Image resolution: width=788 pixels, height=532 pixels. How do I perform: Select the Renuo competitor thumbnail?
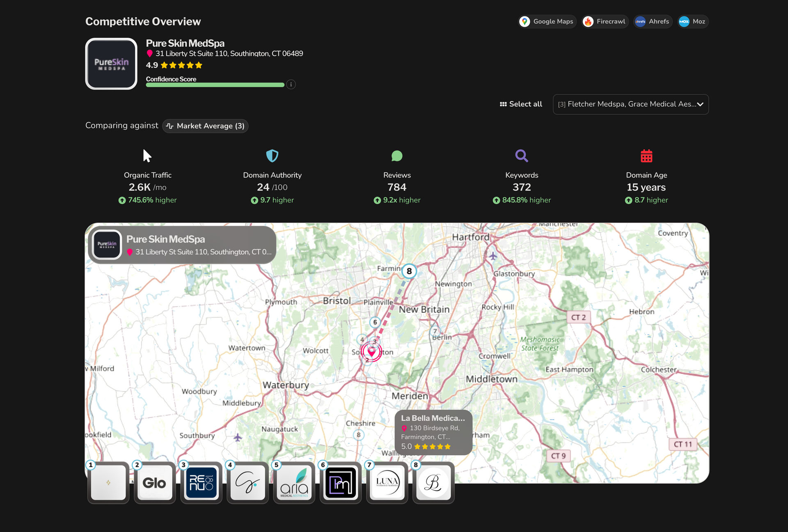click(201, 483)
